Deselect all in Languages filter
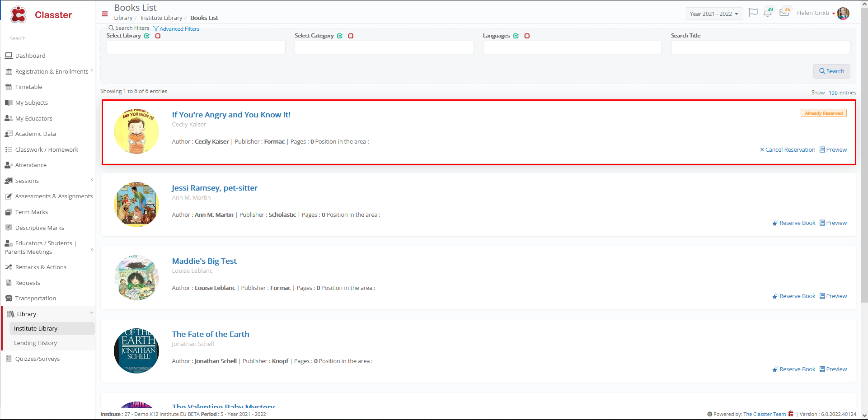Image resolution: width=868 pixels, height=420 pixels. pos(527,36)
